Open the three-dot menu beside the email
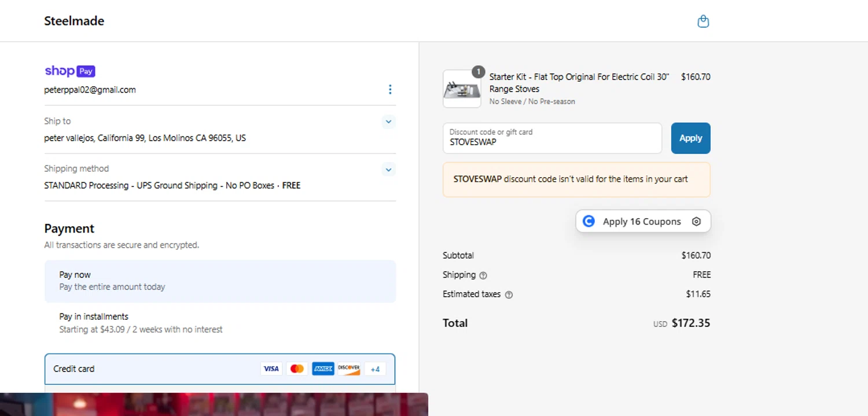The width and height of the screenshot is (868, 416). tap(390, 89)
